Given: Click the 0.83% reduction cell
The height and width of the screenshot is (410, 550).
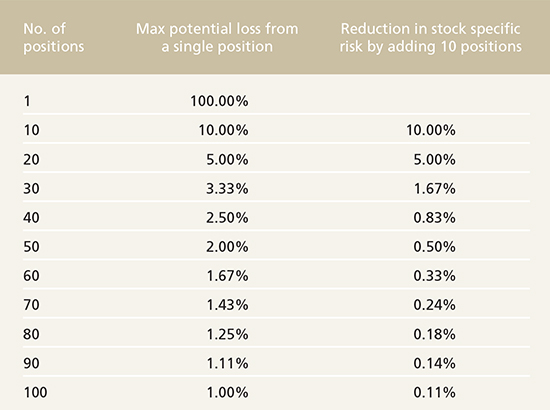Looking at the screenshot, I should point(434,218).
